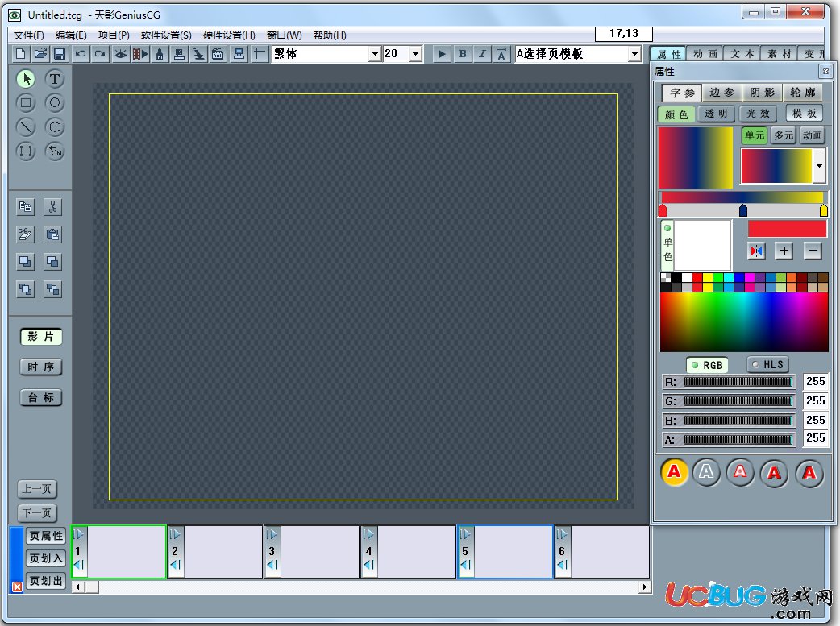Select page 3 thumbnail in timeline
This screenshot has height=626, width=840.
click(x=311, y=552)
